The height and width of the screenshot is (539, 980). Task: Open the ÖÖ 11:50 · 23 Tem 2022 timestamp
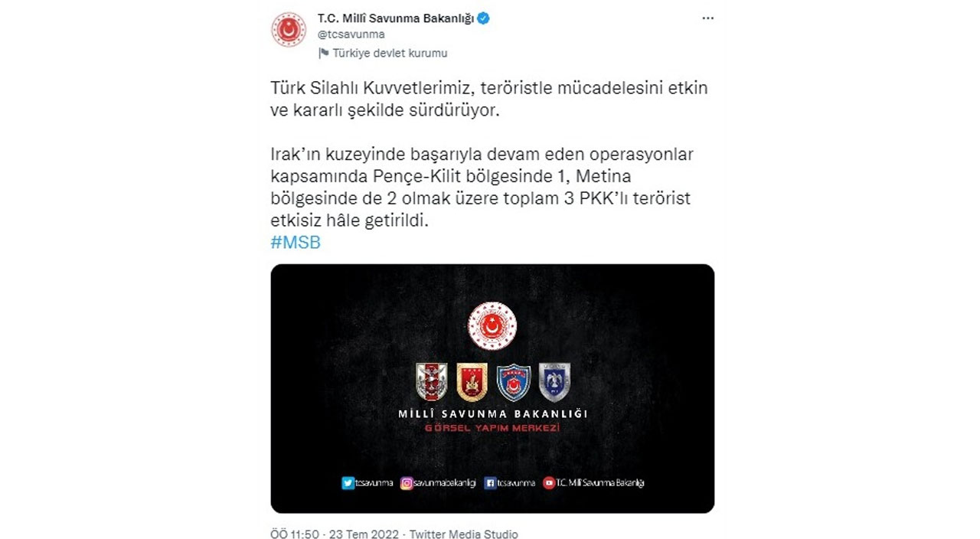pos(335,534)
